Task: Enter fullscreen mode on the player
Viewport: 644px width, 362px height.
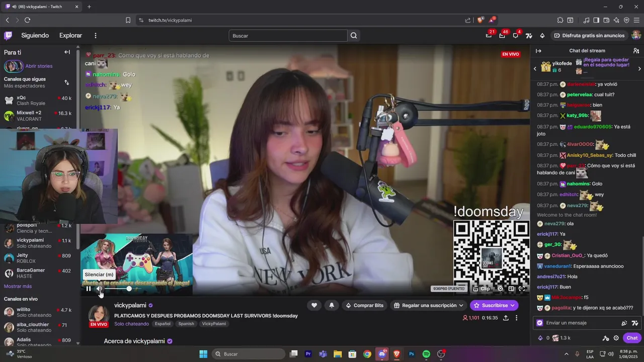Action: click(522, 289)
